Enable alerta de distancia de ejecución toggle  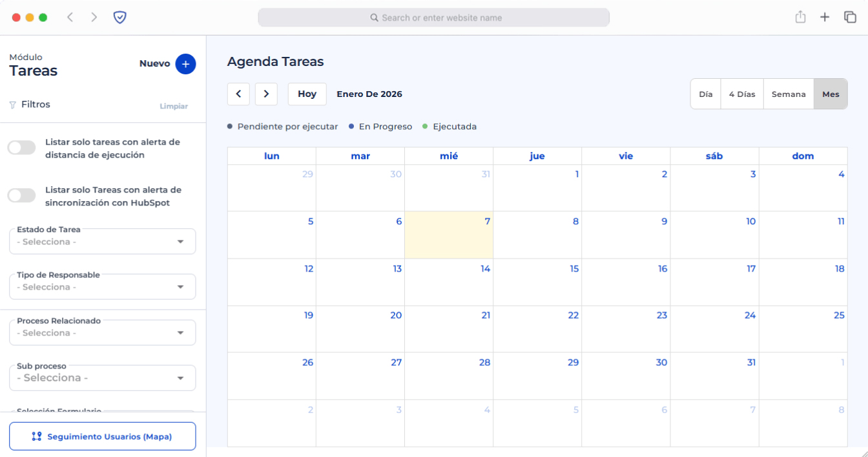(x=21, y=148)
